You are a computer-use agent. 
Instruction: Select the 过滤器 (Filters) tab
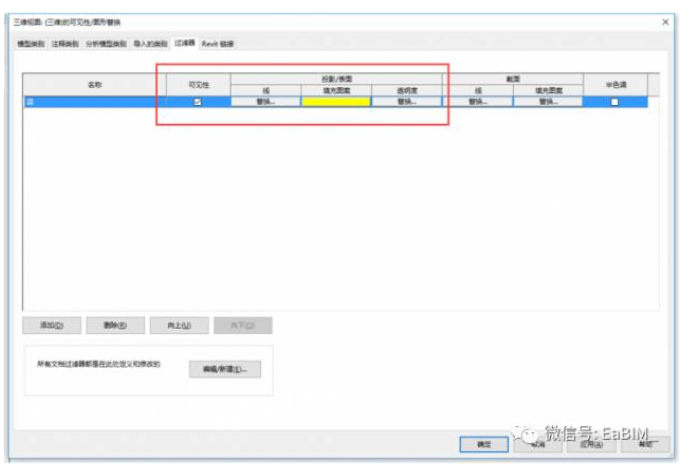tap(185, 43)
